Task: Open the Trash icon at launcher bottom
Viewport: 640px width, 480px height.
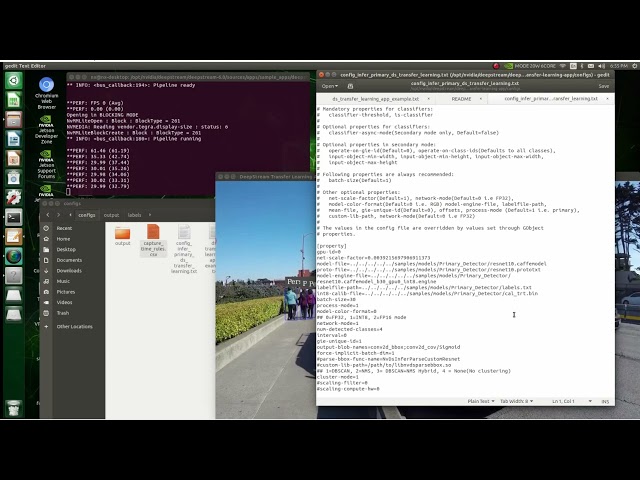Action: tap(13, 408)
